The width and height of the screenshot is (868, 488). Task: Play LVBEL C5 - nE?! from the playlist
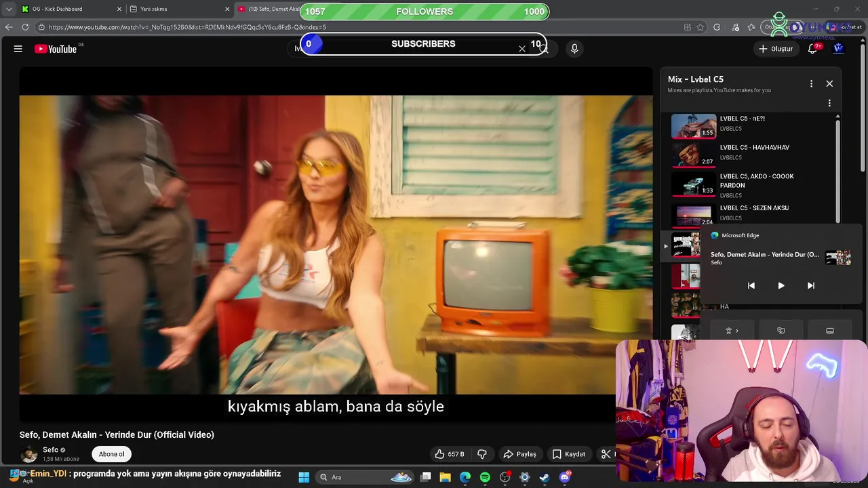[x=751, y=125]
